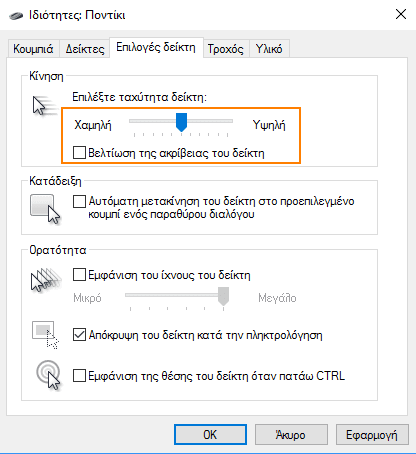Click the pointer trails icon
416x454 pixels.
pos(46,279)
